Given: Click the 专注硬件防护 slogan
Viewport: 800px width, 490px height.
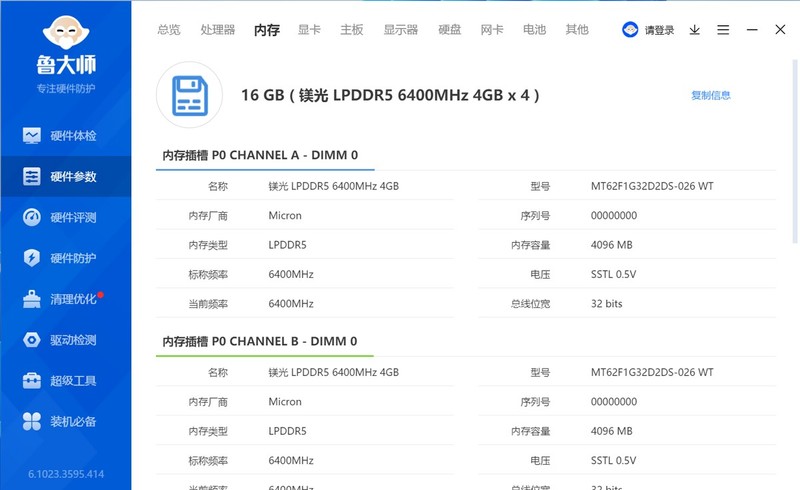Looking at the screenshot, I should click(x=66, y=88).
